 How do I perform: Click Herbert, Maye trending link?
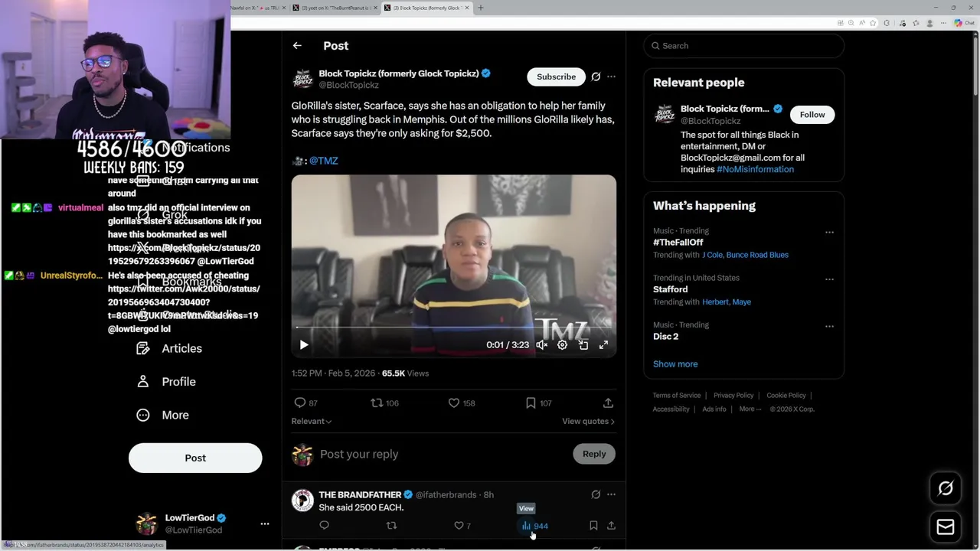coord(727,302)
